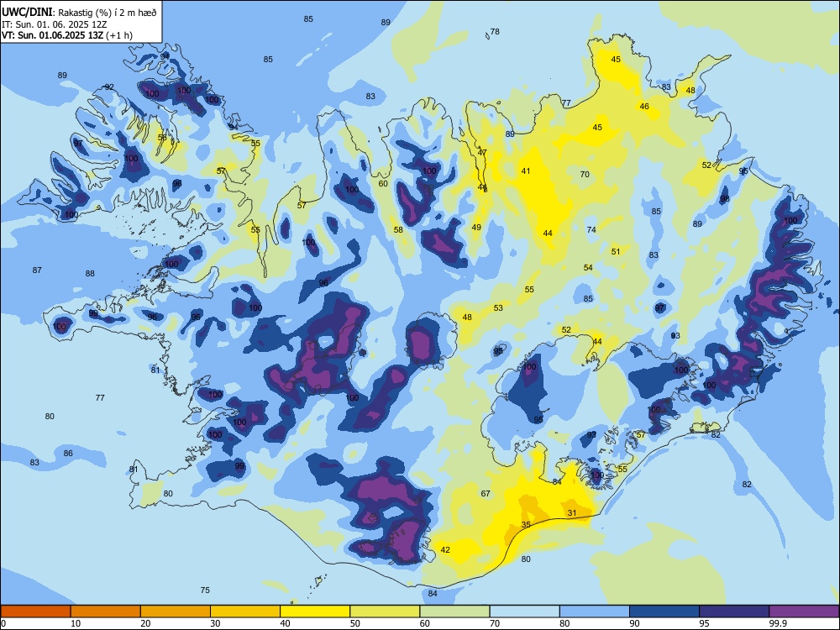840x630 pixels.
Task: Click the humidity value '51' on the map
Action: pyautogui.click(x=616, y=251)
